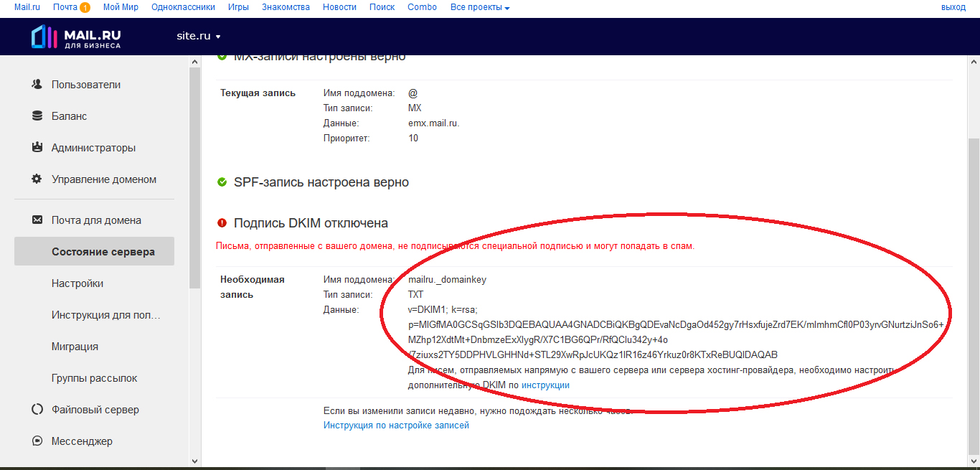
Task: Click the sidebar scrollbar up arrow
Action: (x=194, y=62)
